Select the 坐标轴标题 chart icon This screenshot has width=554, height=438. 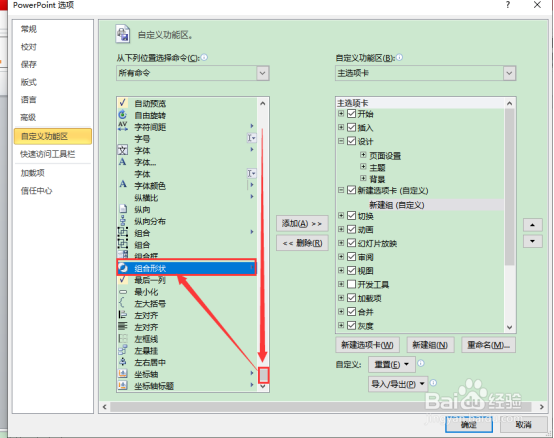tap(123, 385)
